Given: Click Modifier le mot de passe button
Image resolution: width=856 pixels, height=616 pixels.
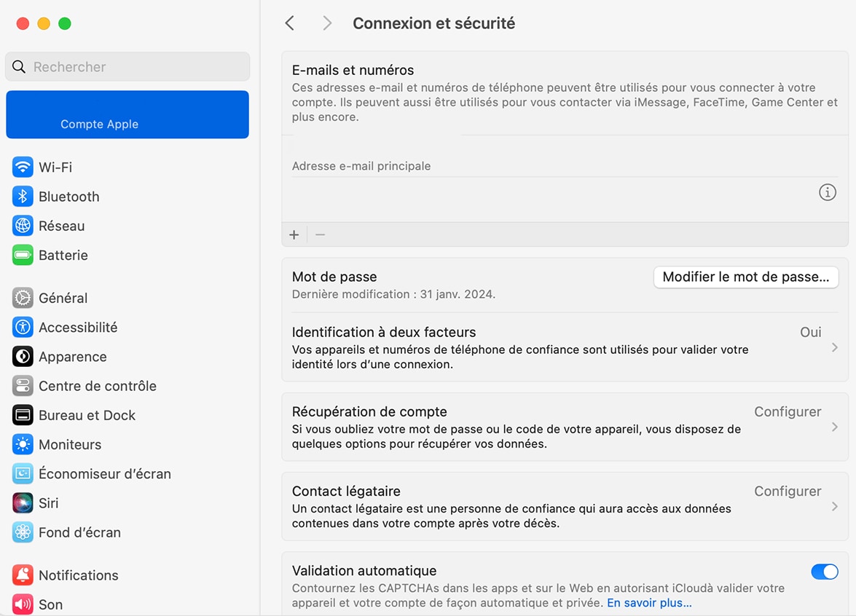Looking at the screenshot, I should click(746, 277).
